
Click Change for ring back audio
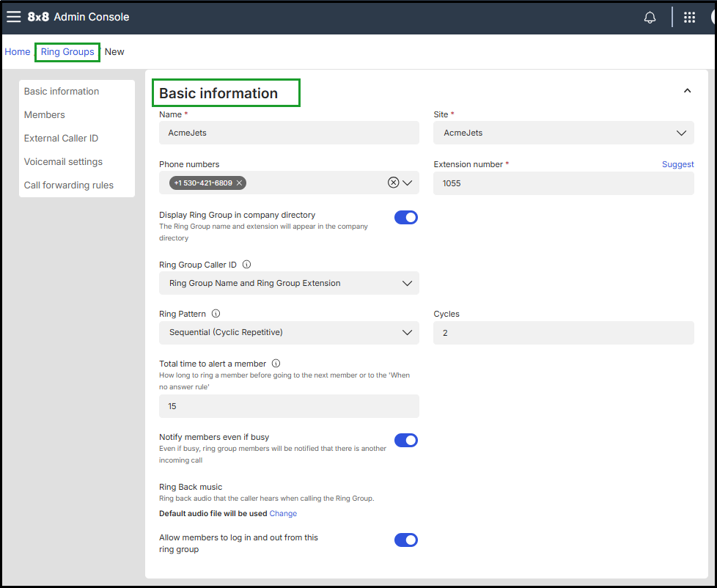coord(283,513)
